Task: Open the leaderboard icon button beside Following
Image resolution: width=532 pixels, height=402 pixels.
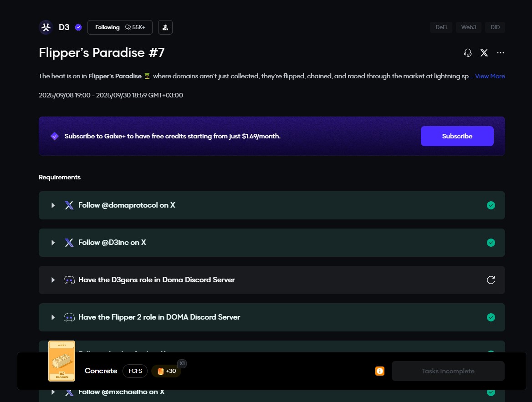Action: tap(165, 27)
